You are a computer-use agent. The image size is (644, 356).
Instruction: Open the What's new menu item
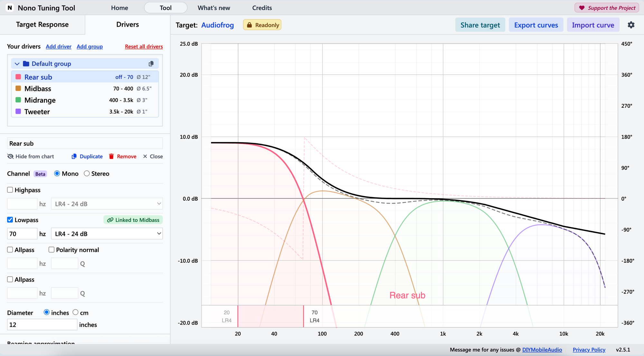pyautogui.click(x=214, y=8)
